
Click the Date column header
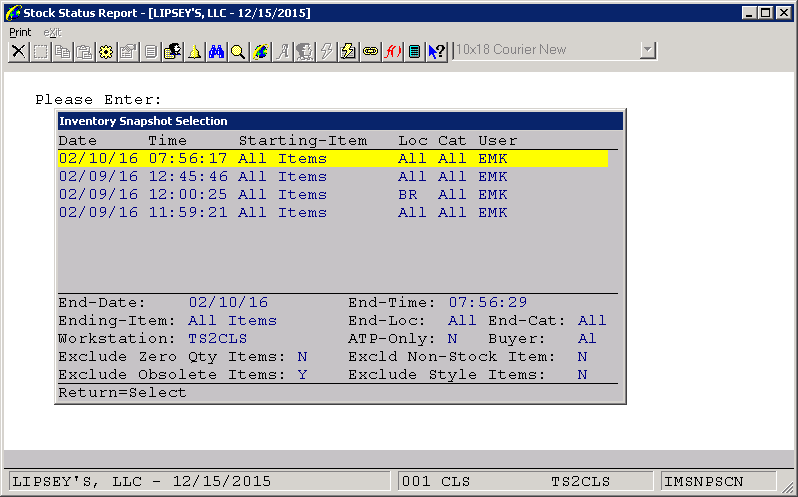point(77,141)
